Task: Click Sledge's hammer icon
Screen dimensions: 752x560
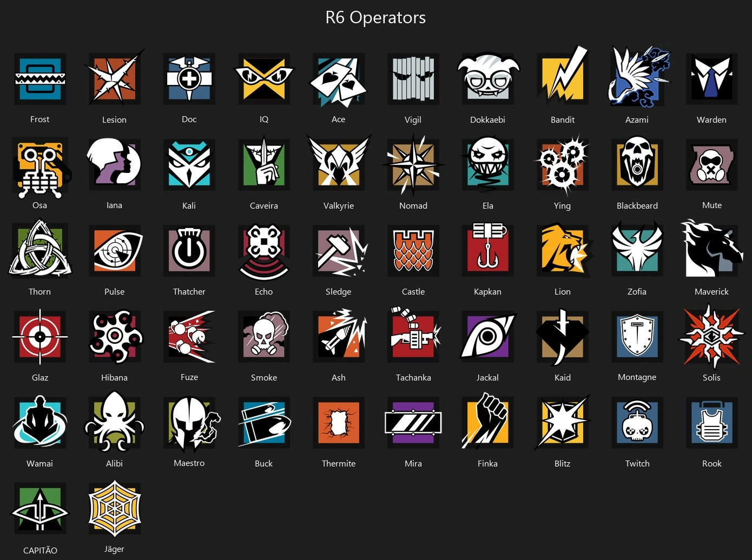Action: tap(340, 251)
